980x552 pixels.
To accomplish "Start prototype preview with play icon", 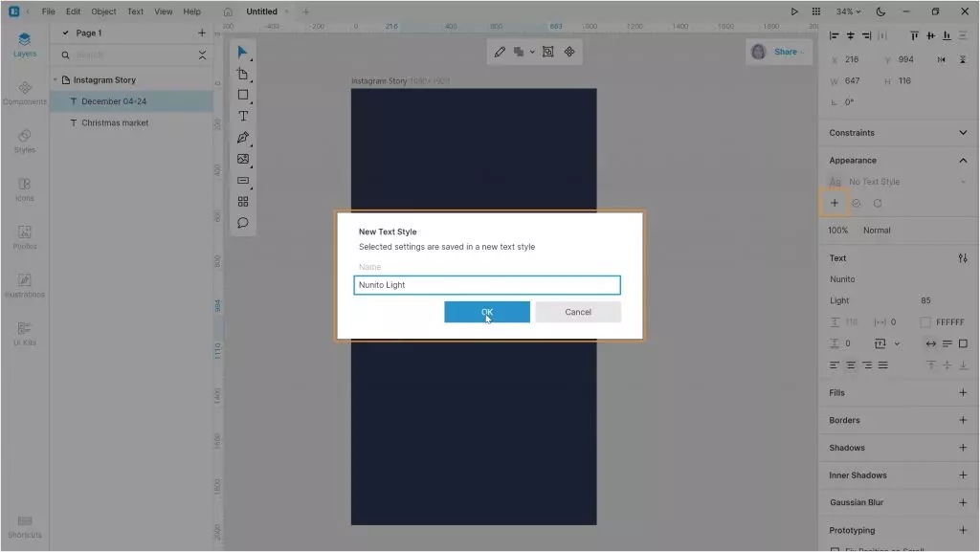I will [x=793, y=11].
